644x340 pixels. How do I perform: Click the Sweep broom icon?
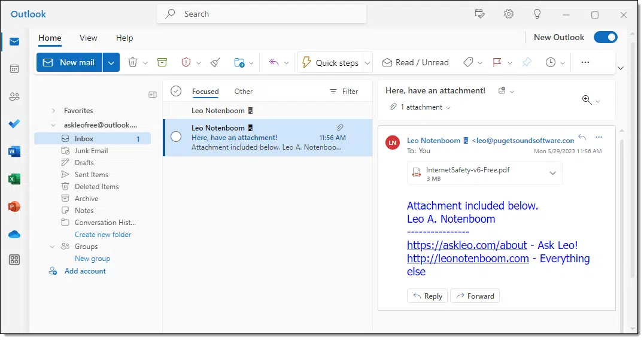coord(215,62)
